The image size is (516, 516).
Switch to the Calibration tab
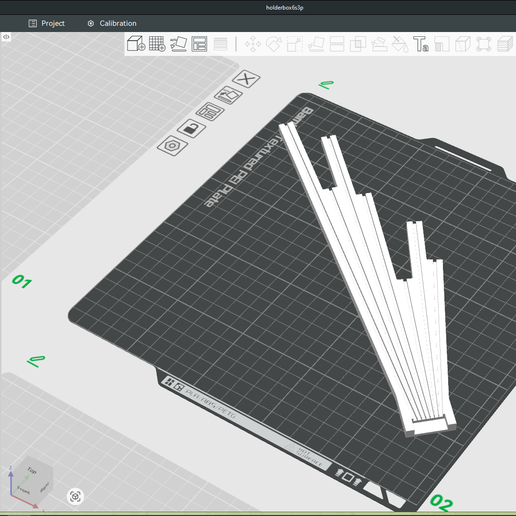[112, 23]
